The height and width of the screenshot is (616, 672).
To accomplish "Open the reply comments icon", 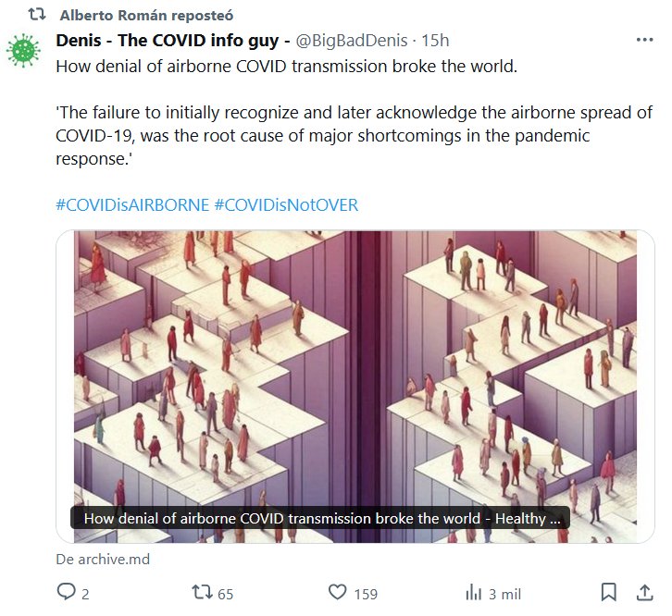I will pyautogui.click(x=66, y=592).
